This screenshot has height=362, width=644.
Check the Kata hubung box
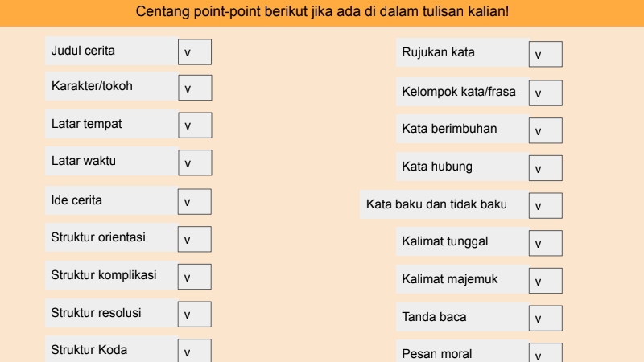546,168
